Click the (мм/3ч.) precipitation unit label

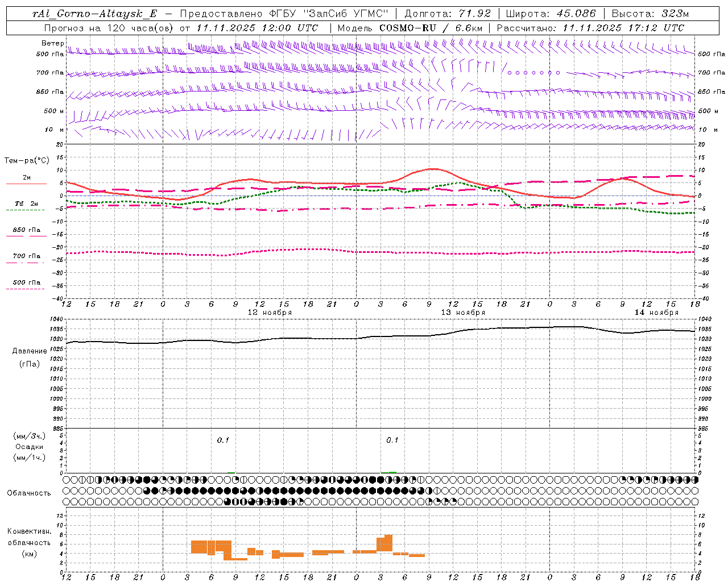[x=29, y=436]
